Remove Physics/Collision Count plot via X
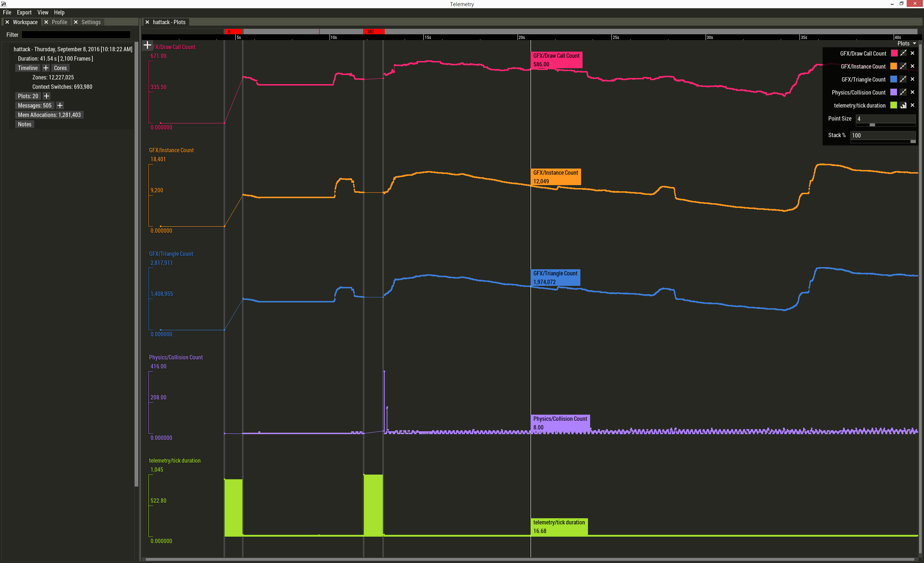 [912, 92]
